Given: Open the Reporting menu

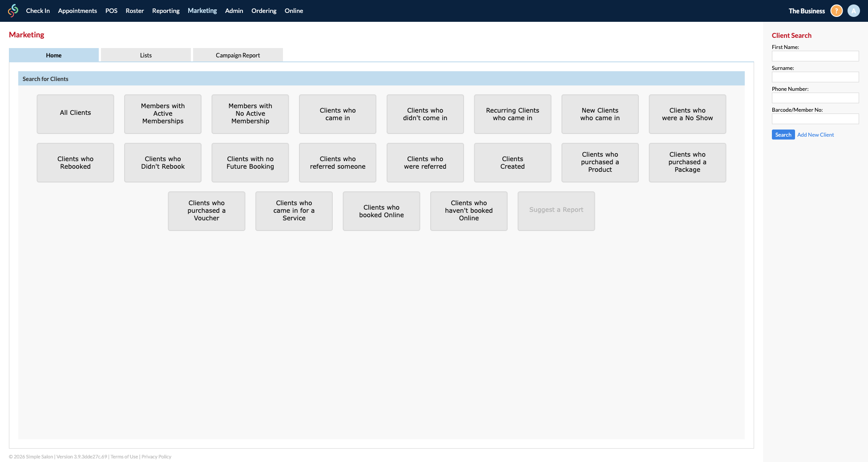Looking at the screenshot, I should (x=166, y=10).
